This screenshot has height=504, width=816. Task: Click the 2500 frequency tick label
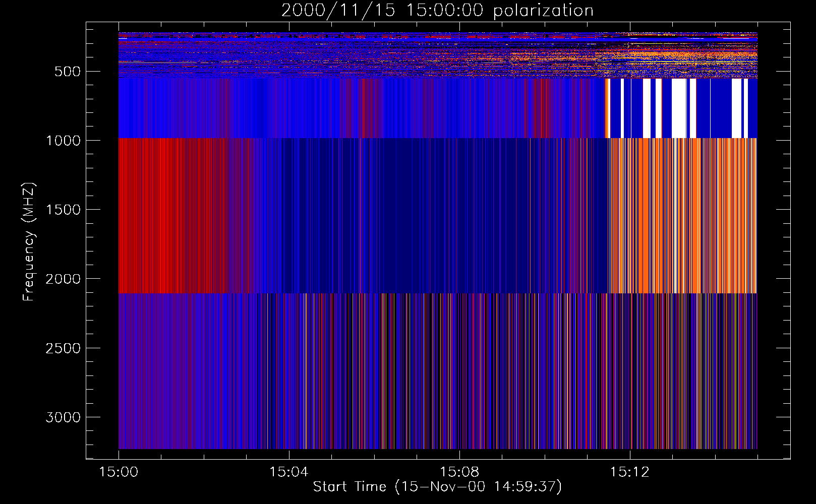pyautogui.click(x=63, y=348)
